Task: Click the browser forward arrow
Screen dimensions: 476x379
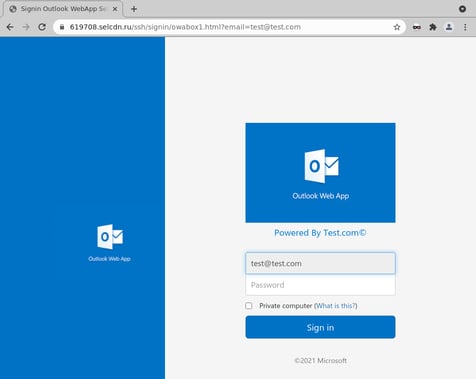Action: click(26, 27)
